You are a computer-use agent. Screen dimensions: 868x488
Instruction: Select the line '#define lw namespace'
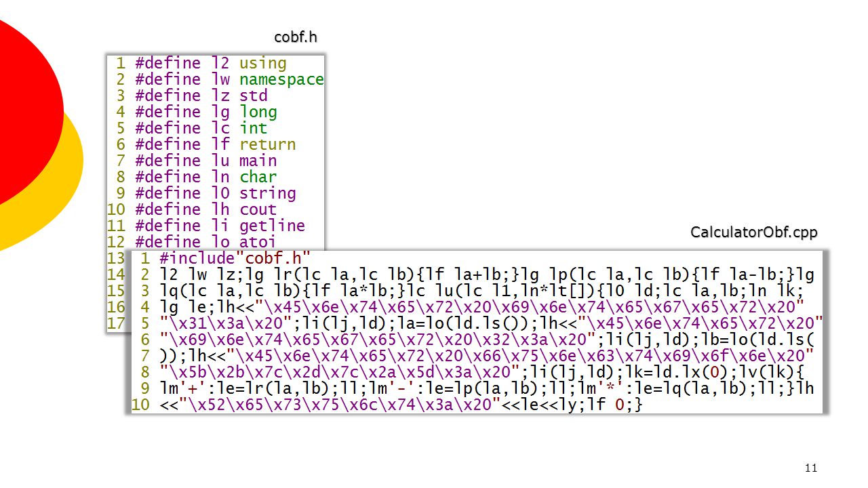(229, 79)
